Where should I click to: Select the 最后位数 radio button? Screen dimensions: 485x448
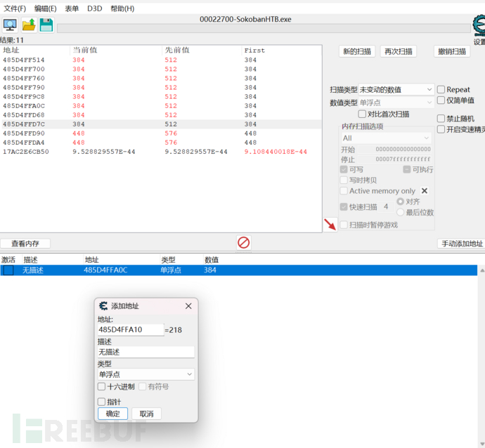(400, 212)
